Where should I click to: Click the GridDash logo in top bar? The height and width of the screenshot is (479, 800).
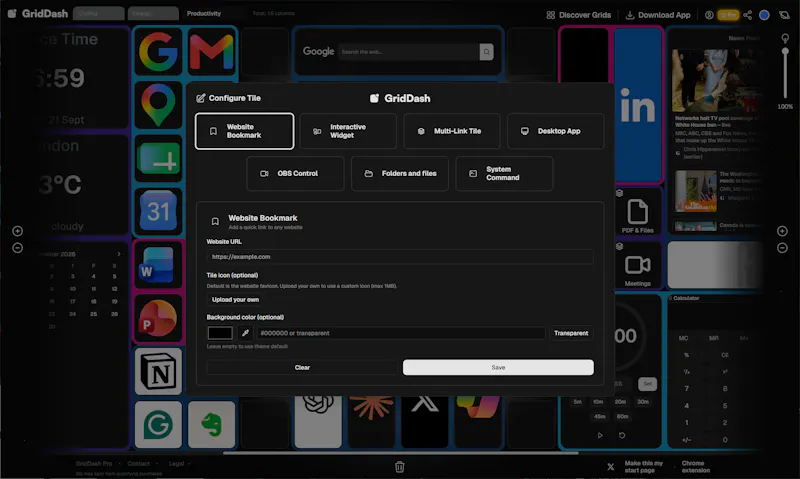tap(38, 14)
